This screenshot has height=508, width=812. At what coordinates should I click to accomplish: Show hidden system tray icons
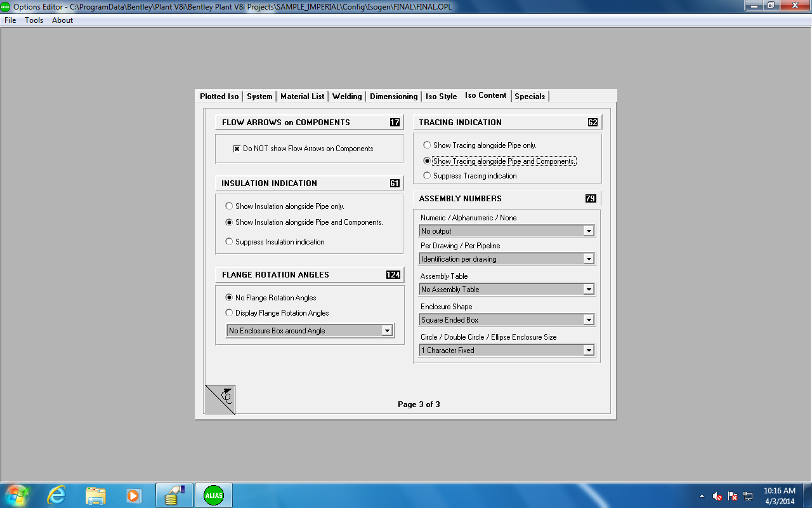(702, 496)
